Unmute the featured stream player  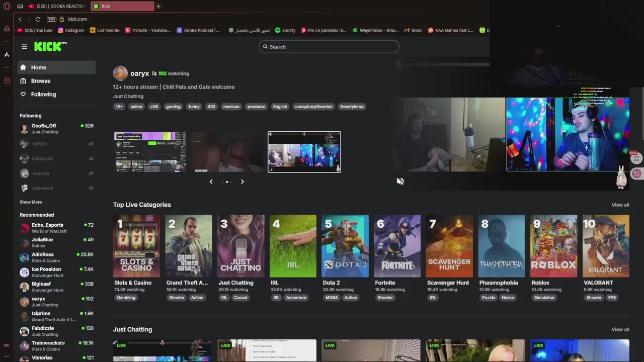[x=400, y=181]
